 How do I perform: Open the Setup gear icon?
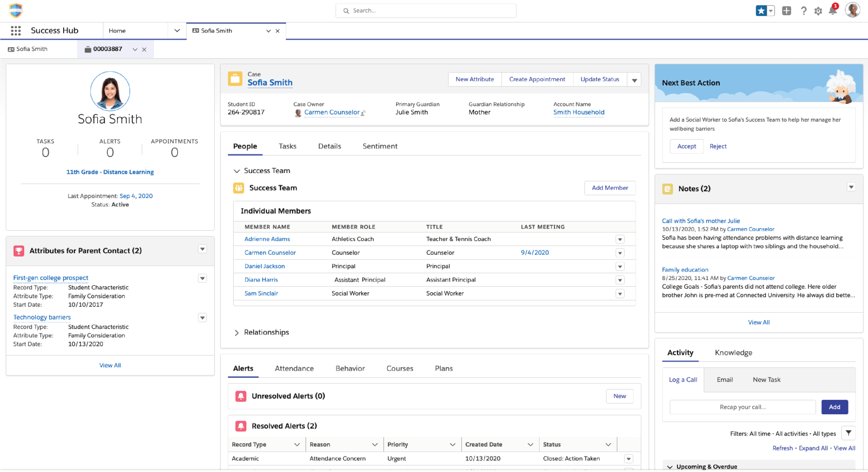[x=818, y=11]
